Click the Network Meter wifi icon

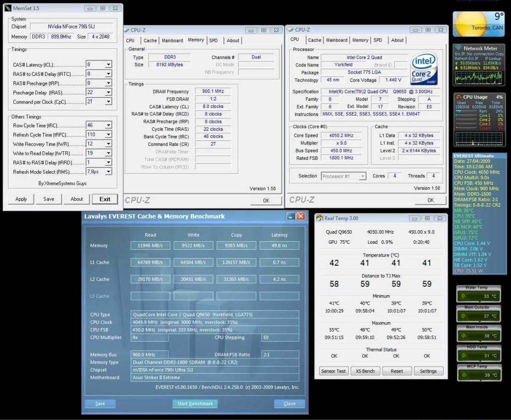pos(459,48)
